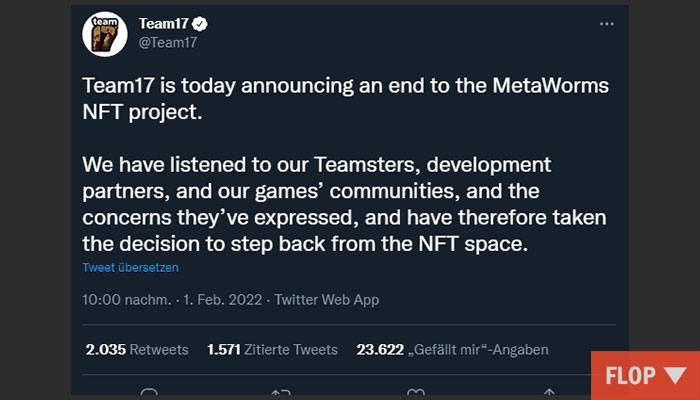Viewport: 700px width, 400px height.
Task: Click the 10:00 nachm. tweet time
Action: [126, 299]
